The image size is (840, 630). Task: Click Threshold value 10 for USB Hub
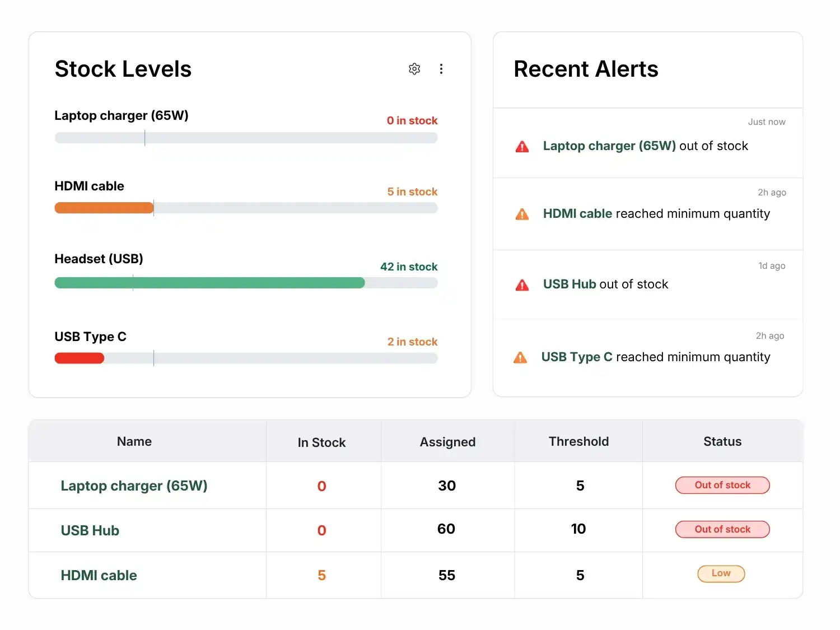tap(578, 529)
